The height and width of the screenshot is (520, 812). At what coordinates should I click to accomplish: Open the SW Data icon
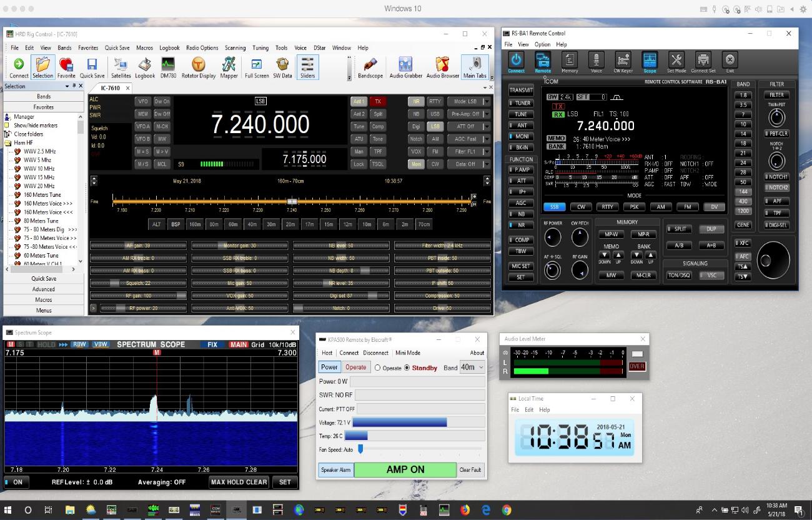pos(282,67)
